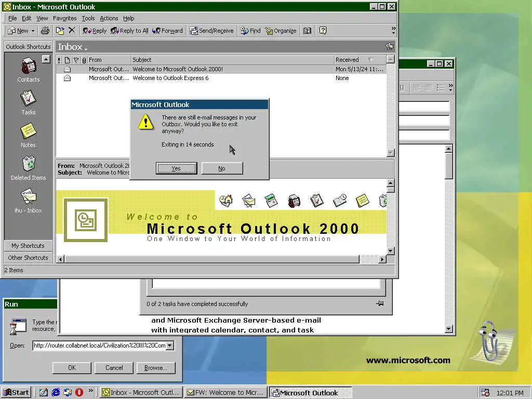Click Forward in the toolbar
This screenshot has width=532, height=399.
tap(168, 31)
